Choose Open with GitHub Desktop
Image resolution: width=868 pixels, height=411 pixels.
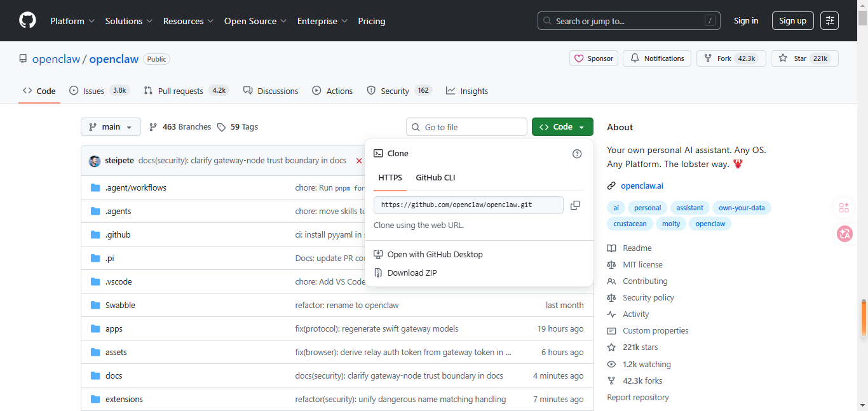point(428,254)
